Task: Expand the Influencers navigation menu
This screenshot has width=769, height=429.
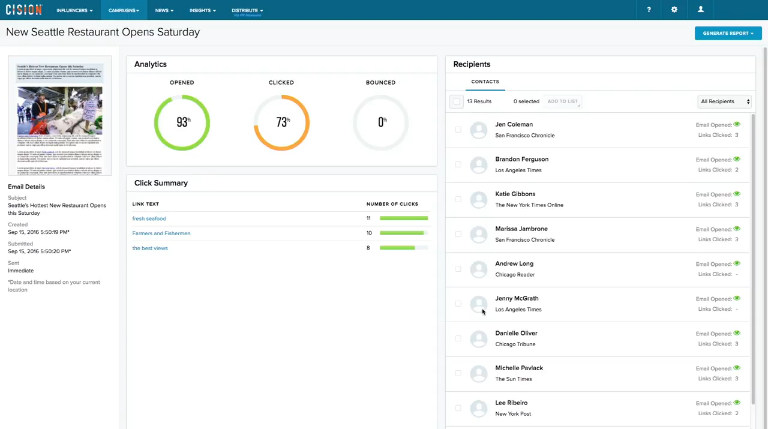Action: pos(75,9)
